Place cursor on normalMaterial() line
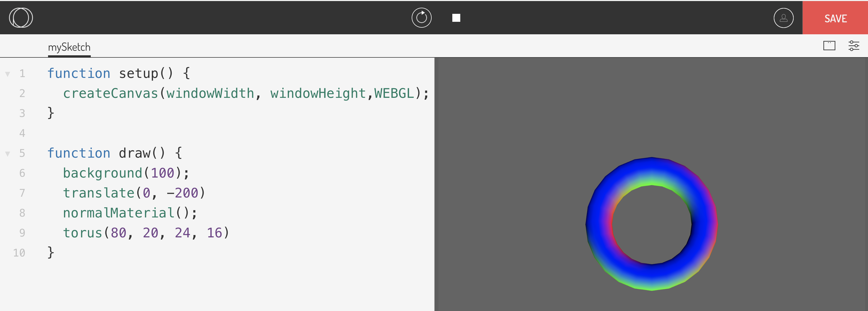 click(x=130, y=213)
